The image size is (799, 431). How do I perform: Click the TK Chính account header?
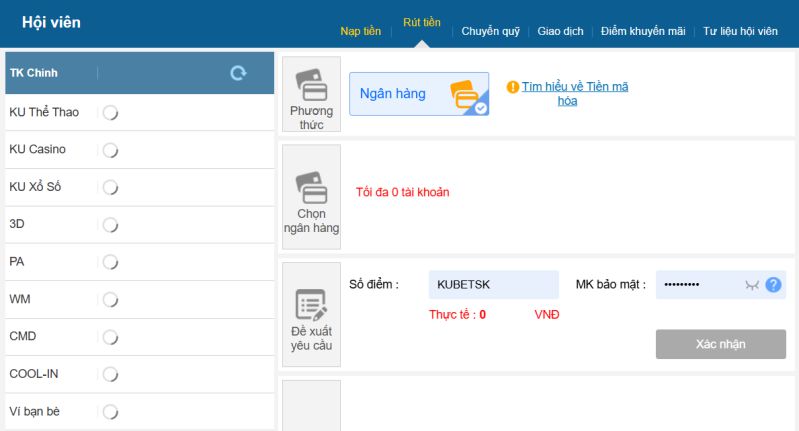[x=140, y=73]
